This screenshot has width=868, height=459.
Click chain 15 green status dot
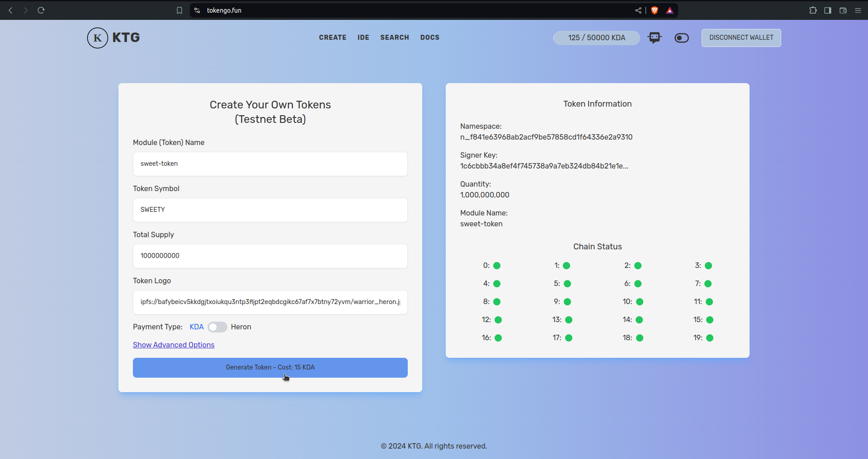click(710, 320)
